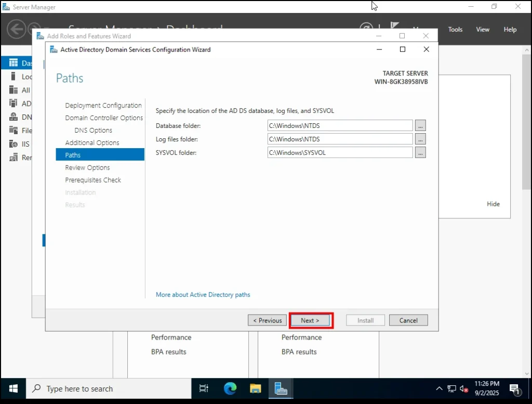Minimize the AD DS Configuration Wizard

[379, 49]
